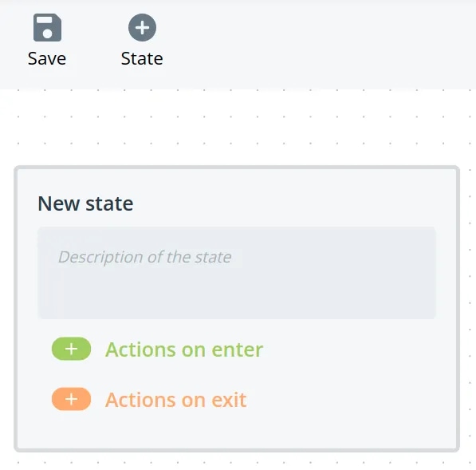Click the blank toolbar area right of State
Screen dimensions: 476x470
319,42
